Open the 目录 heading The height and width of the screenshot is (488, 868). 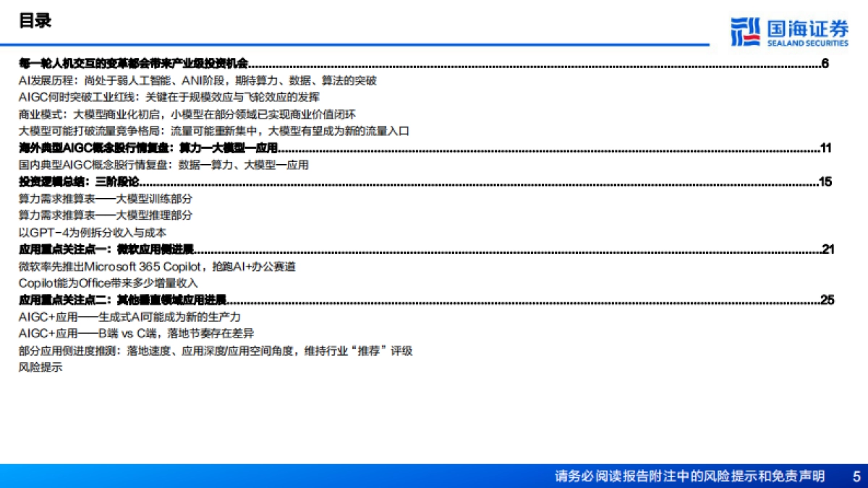point(35,20)
